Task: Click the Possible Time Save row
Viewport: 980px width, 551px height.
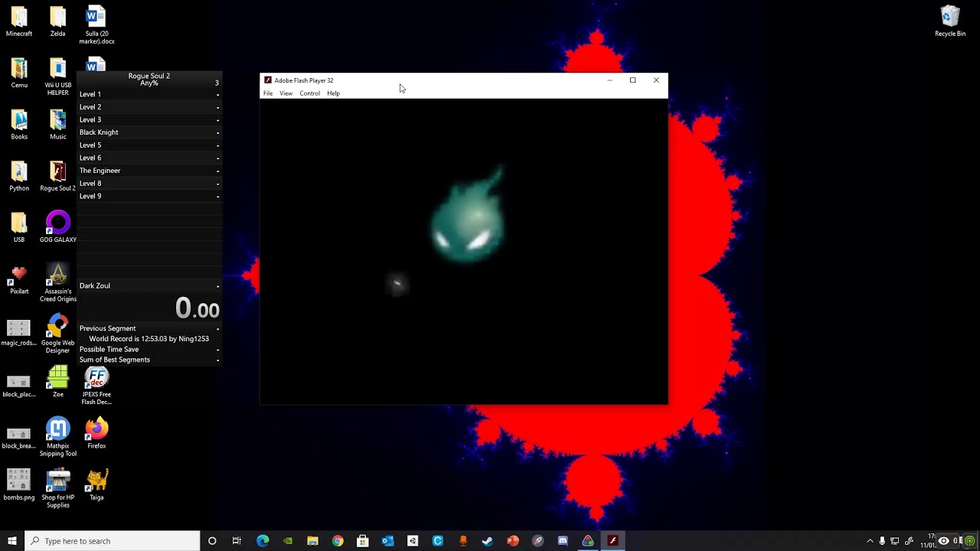Action: pyautogui.click(x=149, y=350)
